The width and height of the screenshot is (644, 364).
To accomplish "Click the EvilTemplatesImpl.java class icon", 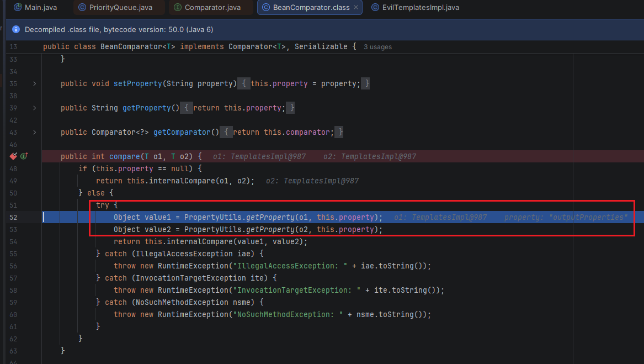I will 375,7.
